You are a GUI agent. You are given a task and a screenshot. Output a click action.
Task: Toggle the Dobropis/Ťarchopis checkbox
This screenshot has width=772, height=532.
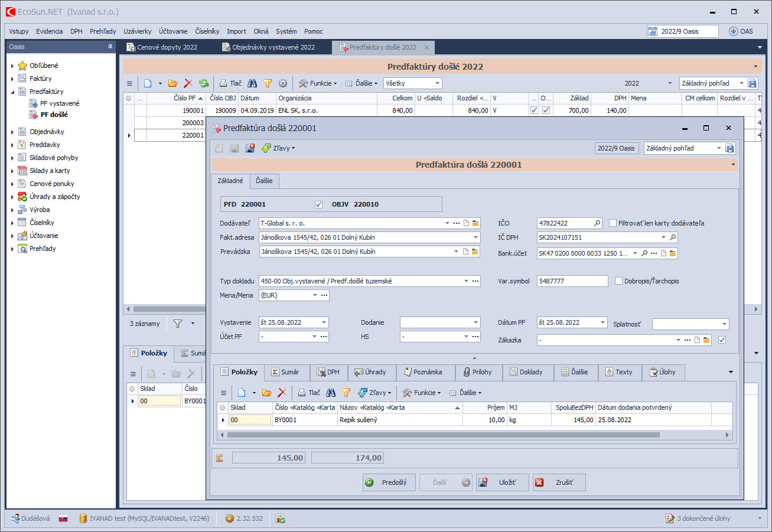pos(618,281)
